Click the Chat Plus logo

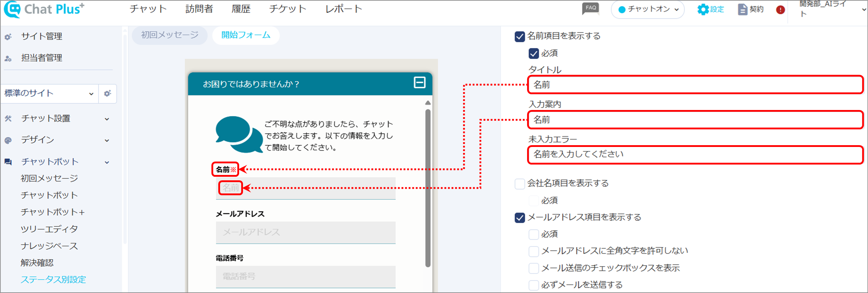click(x=44, y=9)
